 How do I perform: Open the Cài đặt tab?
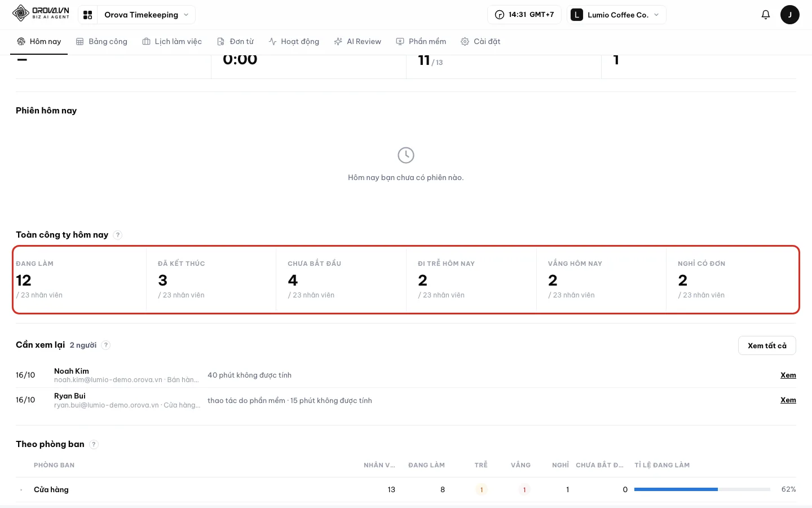click(x=480, y=42)
